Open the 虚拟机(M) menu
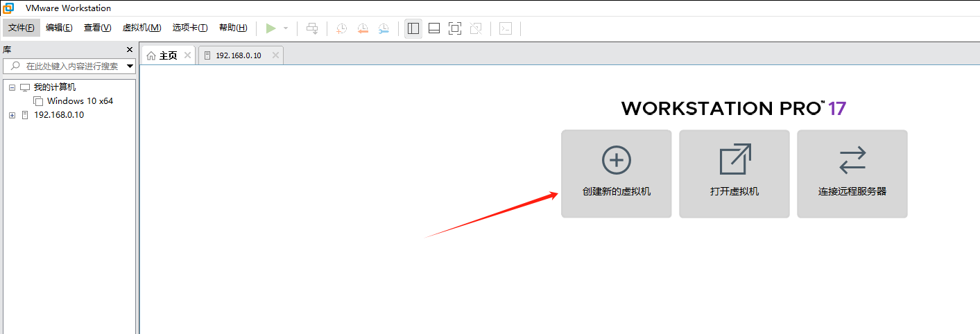 [141, 28]
